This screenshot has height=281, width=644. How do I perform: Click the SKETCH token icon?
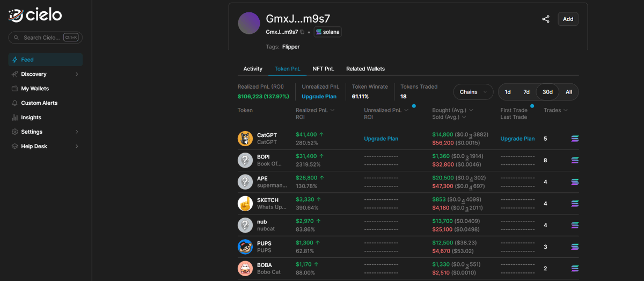245,204
